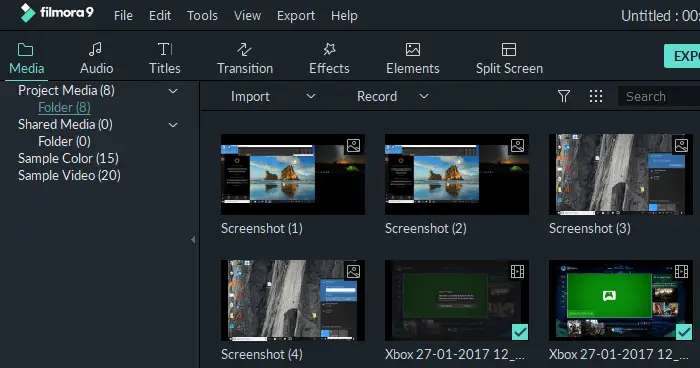
Task: Click the Record button
Action: coord(377,96)
